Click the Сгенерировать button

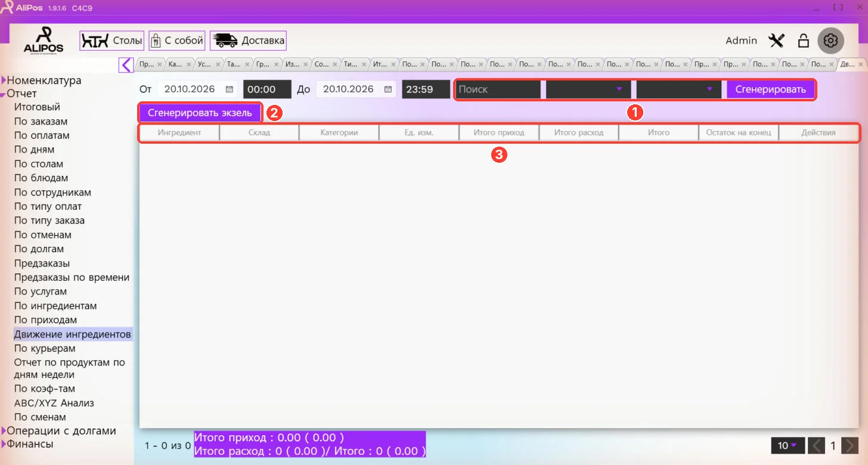[770, 89]
